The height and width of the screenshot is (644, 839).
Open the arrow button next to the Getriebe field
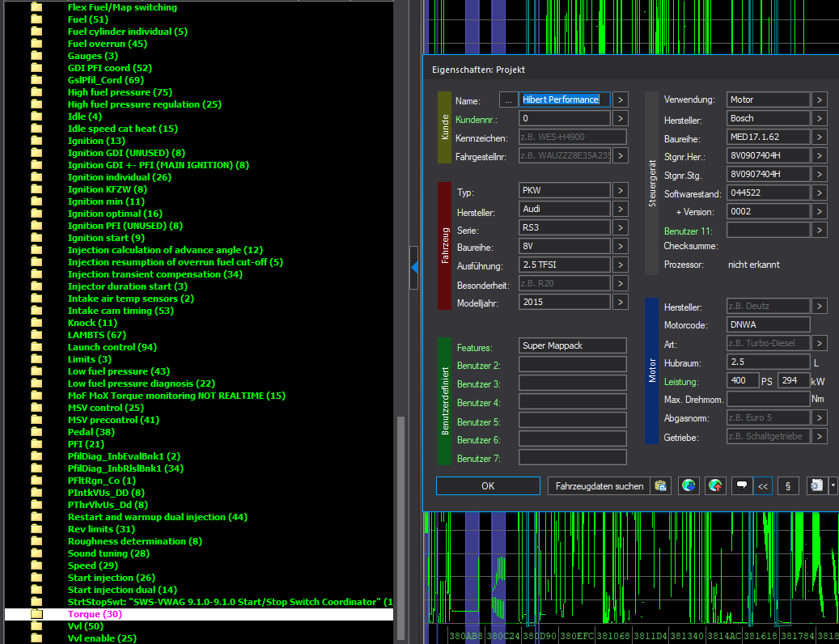820,436
